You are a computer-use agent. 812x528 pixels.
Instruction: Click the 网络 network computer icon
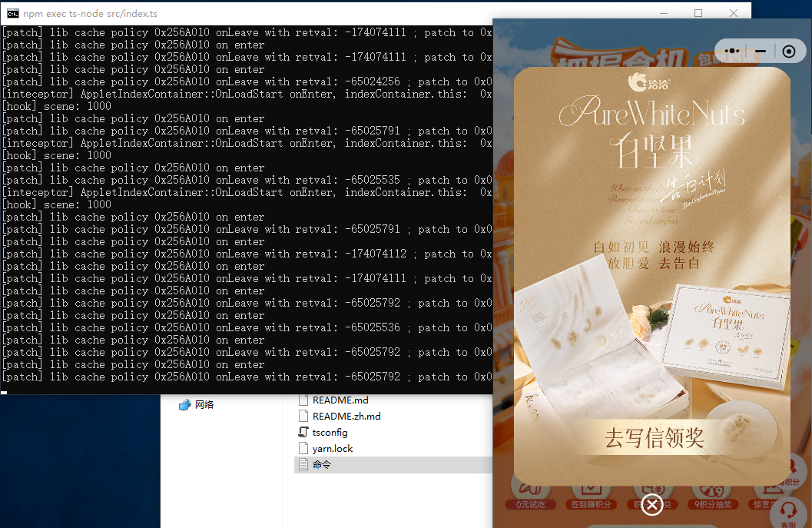click(x=185, y=405)
